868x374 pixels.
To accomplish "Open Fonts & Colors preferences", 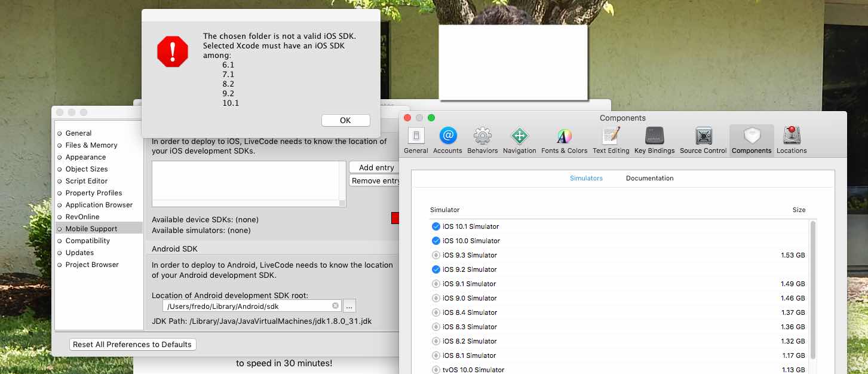I will pyautogui.click(x=564, y=137).
